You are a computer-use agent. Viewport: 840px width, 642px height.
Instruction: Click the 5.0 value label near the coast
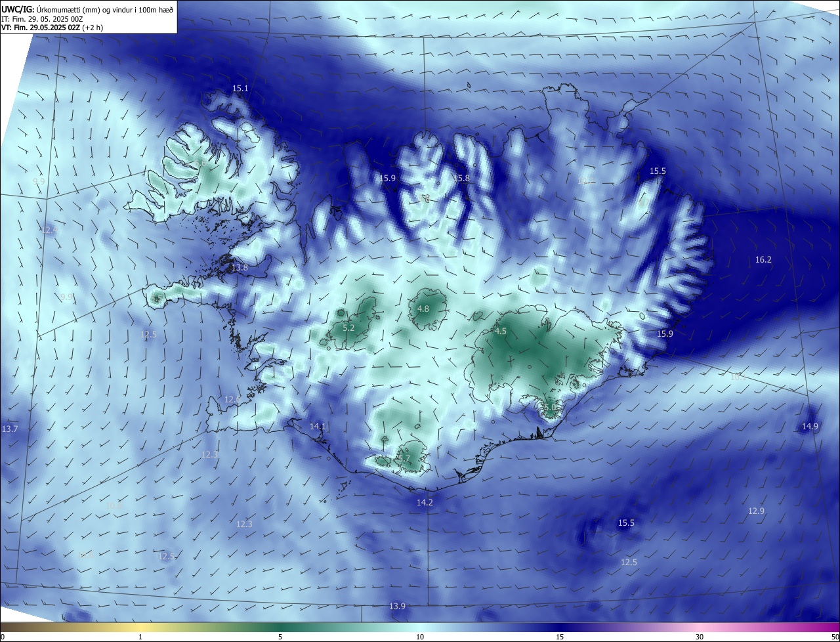point(550,407)
